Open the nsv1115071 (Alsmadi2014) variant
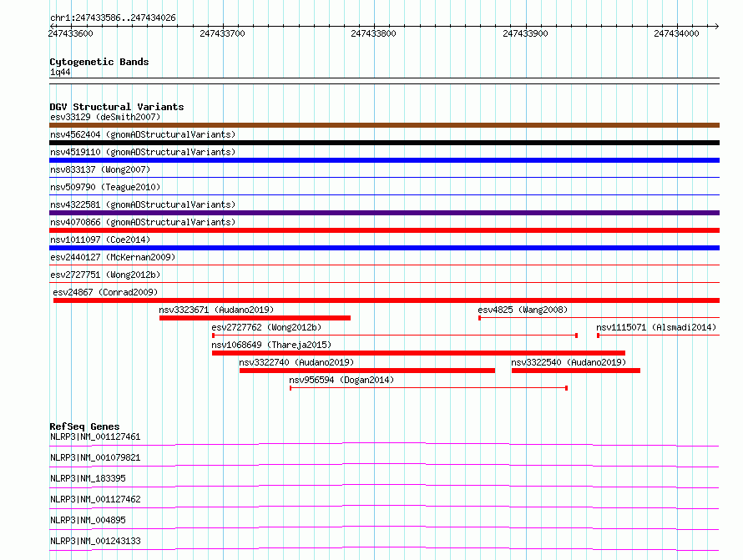Viewport: 743px width, 560px height. click(x=656, y=327)
